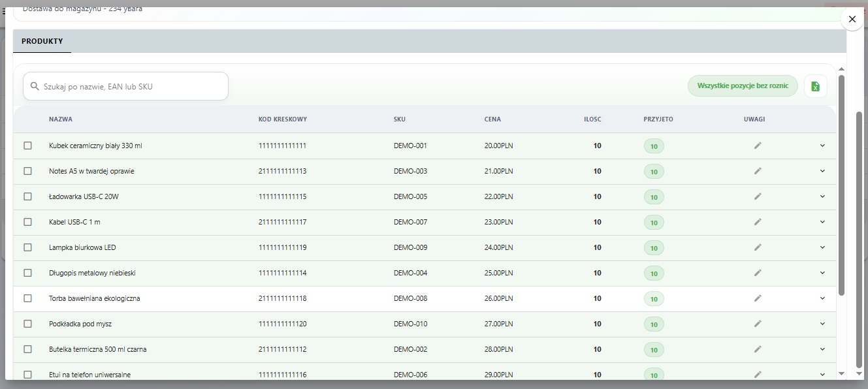Expand the Torba bawełniana ekologiczna row

click(822, 298)
